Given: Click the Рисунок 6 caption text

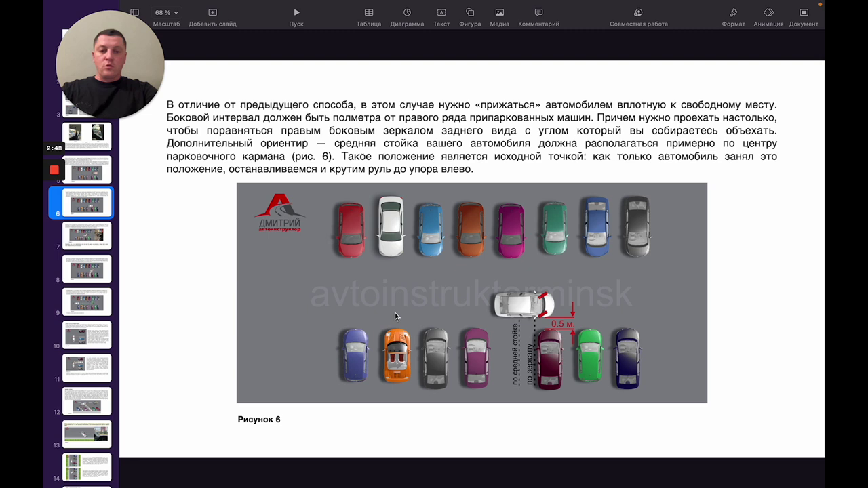Looking at the screenshot, I should pyautogui.click(x=259, y=420).
